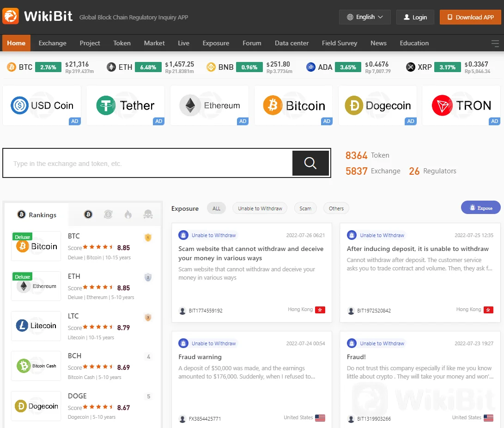The height and width of the screenshot is (428, 504).
Task: Open the Education nav item
Action: pos(414,43)
